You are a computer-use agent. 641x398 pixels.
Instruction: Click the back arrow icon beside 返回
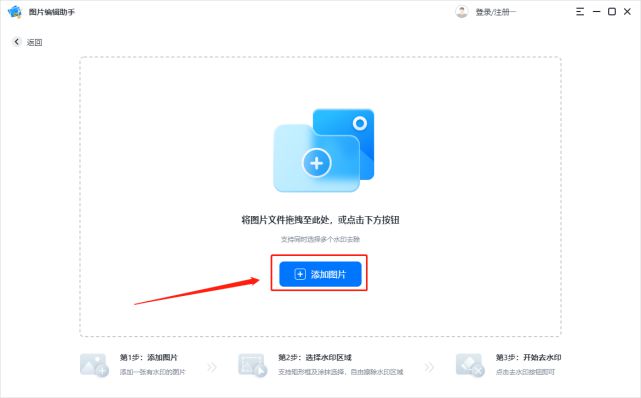(16, 42)
